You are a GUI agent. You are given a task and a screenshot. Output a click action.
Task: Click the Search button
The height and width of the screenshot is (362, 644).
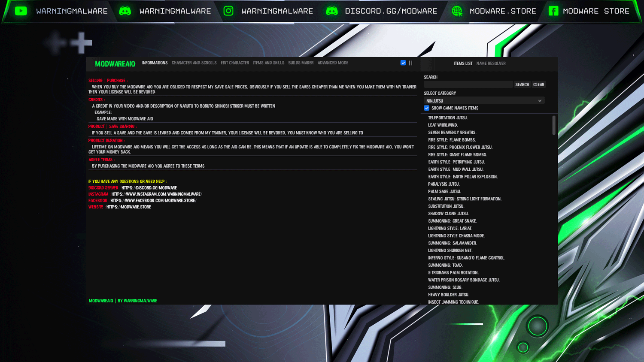coord(522,84)
